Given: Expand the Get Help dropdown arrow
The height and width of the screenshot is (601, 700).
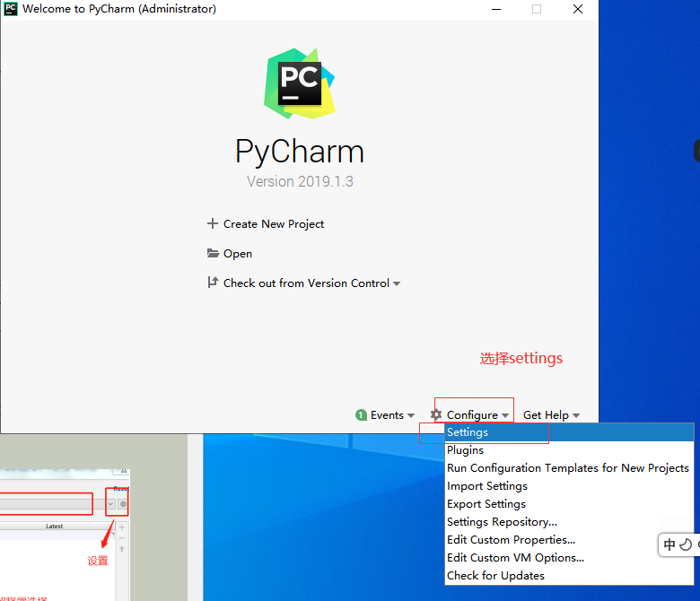Looking at the screenshot, I should [x=576, y=416].
